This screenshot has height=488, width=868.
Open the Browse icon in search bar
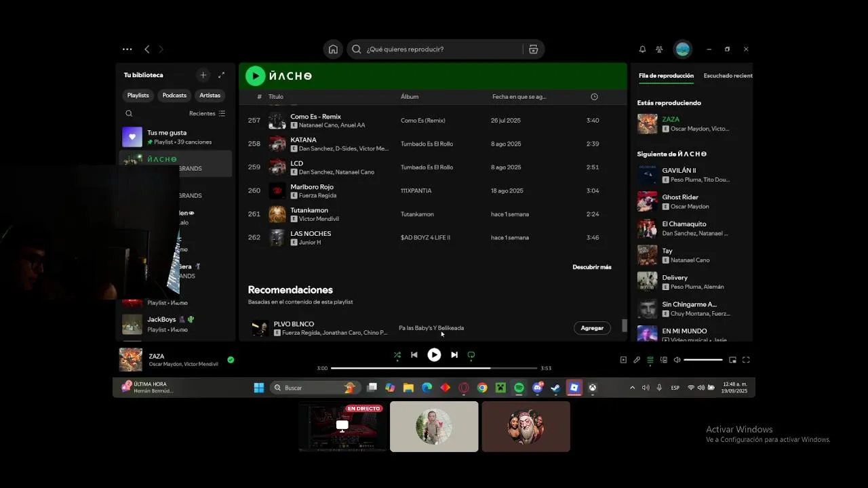click(x=533, y=49)
